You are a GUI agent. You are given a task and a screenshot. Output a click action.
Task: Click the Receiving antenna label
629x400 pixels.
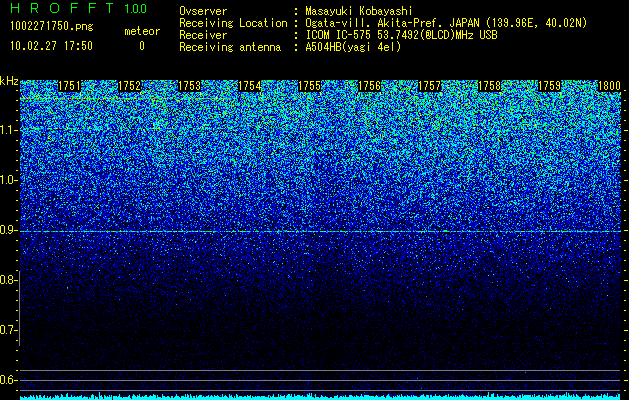click(230, 47)
